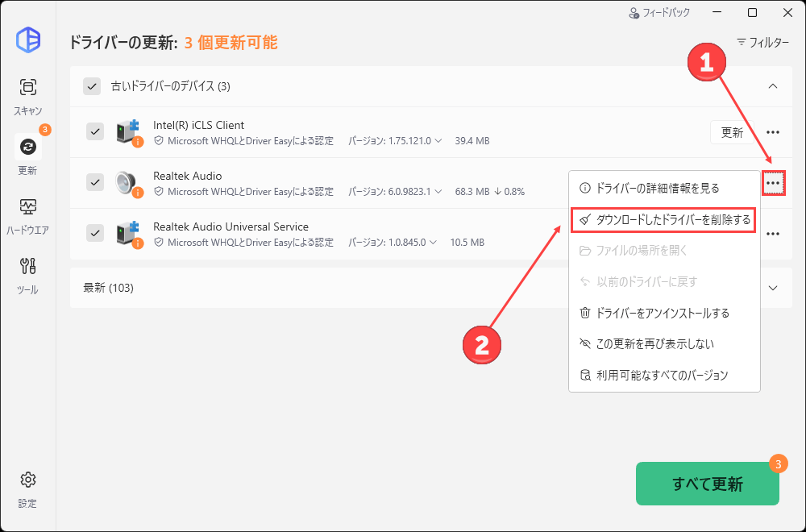Click the shield icon for Realtek Audio Universal Service
The image size is (806, 532).
(x=159, y=242)
